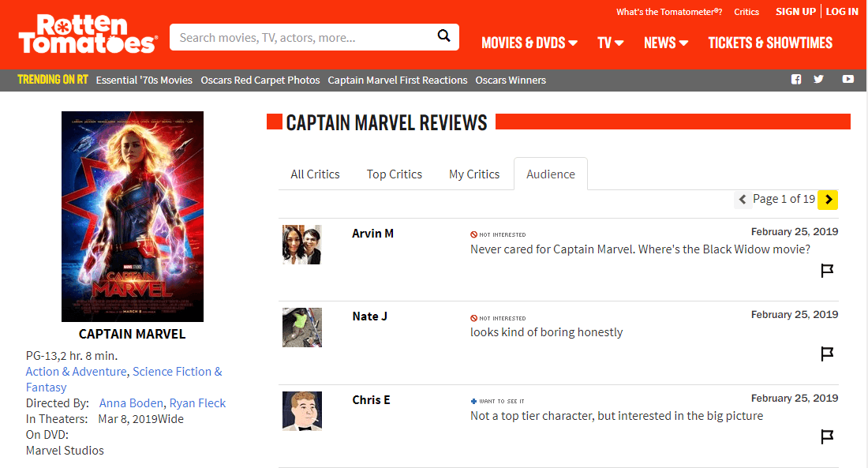Switch to the My Critics tab
The width and height of the screenshot is (868, 468).
(x=474, y=174)
